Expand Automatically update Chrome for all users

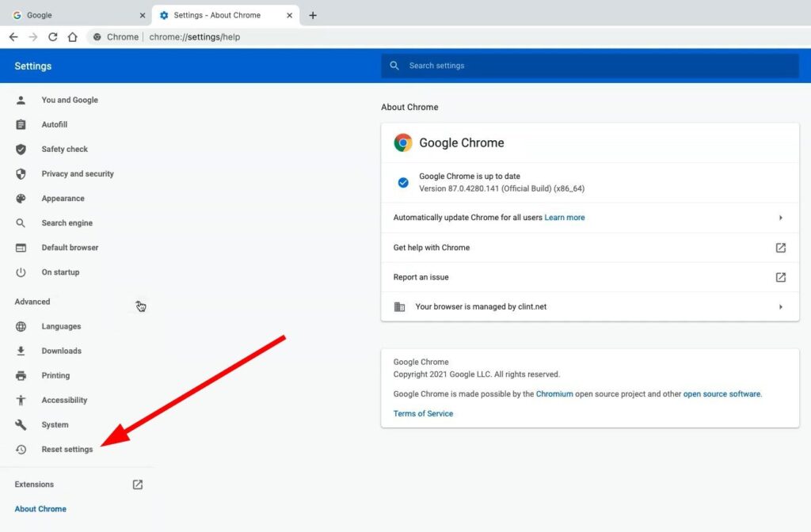click(780, 218)
